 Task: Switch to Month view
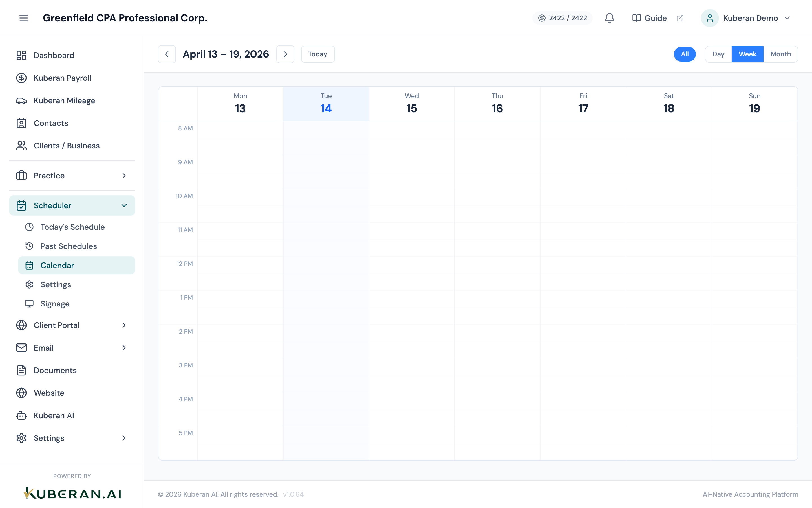tap(780, 54)
